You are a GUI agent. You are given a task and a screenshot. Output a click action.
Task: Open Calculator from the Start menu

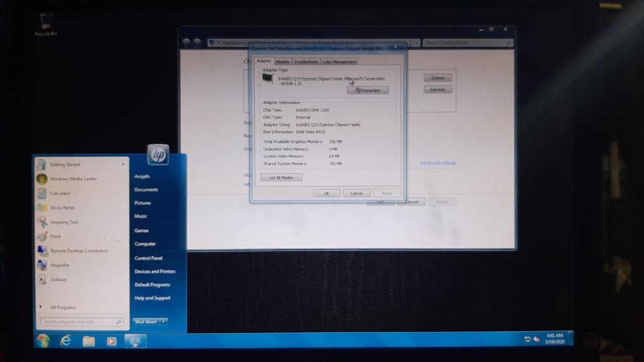point(60,193)
